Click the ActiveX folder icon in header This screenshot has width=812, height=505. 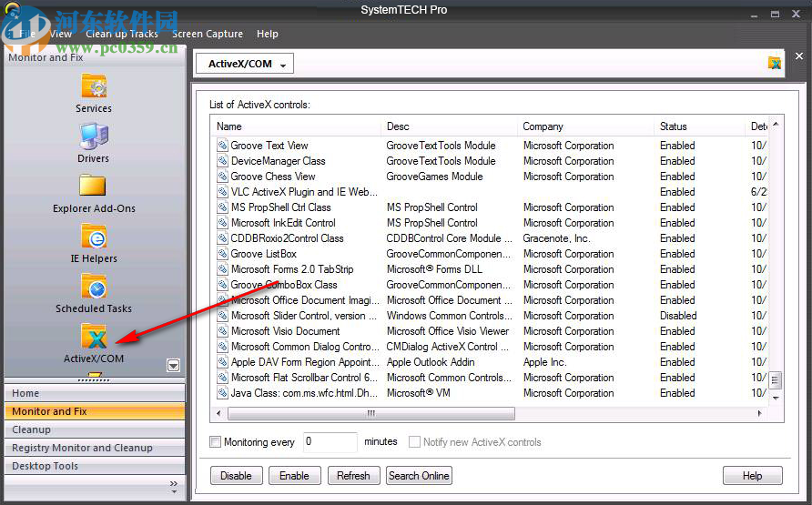pos(774,63)
